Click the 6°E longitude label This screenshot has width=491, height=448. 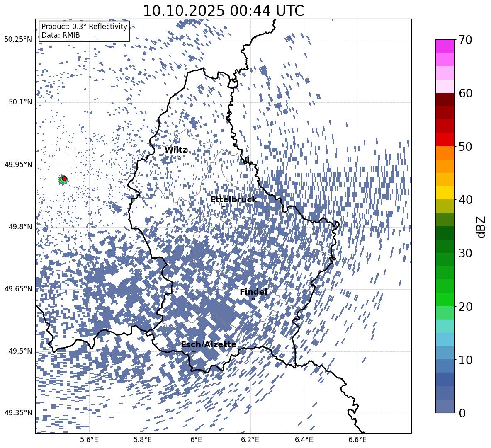pos(196,440)
